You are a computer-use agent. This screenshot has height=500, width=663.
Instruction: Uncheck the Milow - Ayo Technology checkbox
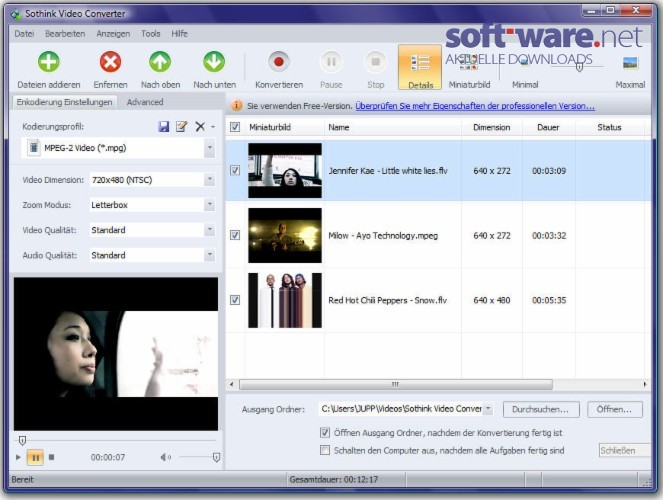pos(235,235)
